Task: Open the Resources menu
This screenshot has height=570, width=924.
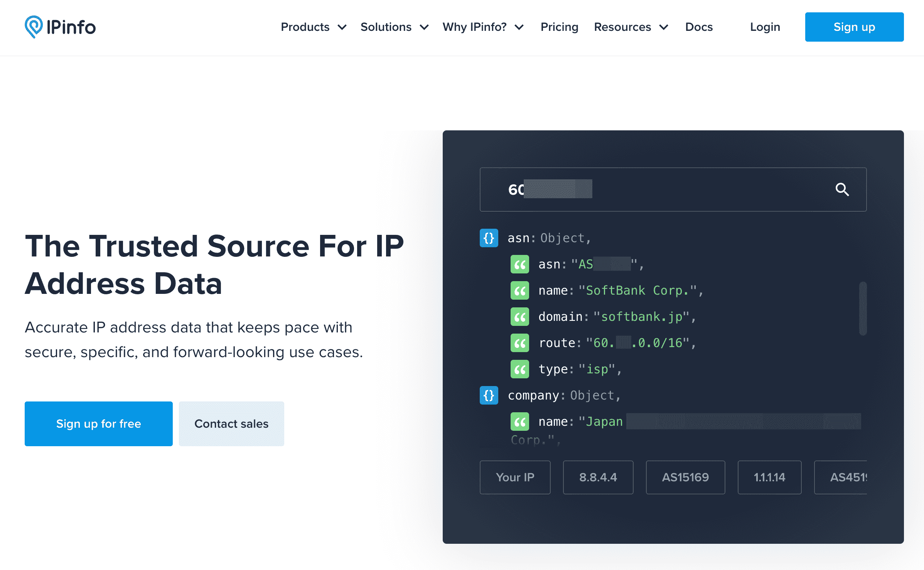Action: 630,27
